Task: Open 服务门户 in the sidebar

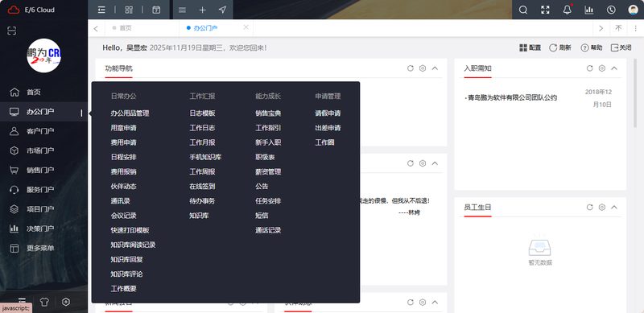Action: tap(40, 189)
